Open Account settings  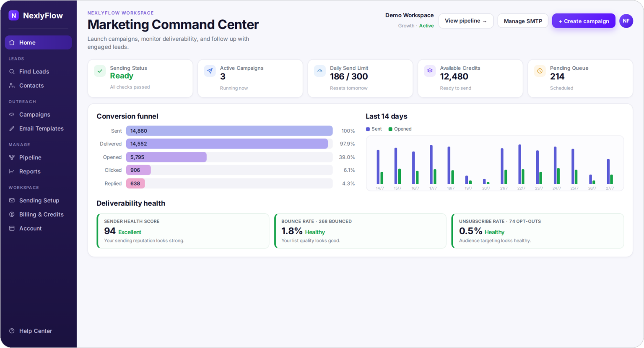click(38, 228)
